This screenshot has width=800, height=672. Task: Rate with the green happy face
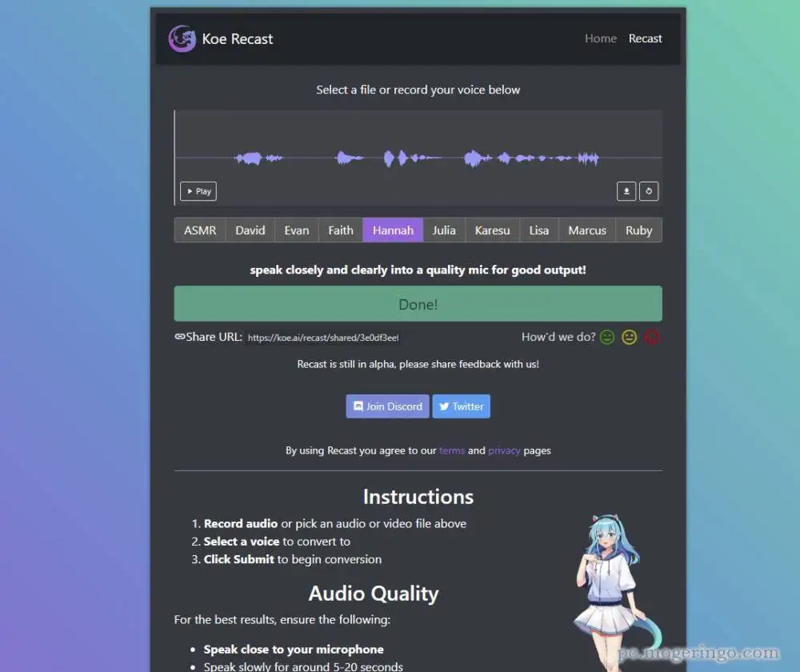(606, 338)
